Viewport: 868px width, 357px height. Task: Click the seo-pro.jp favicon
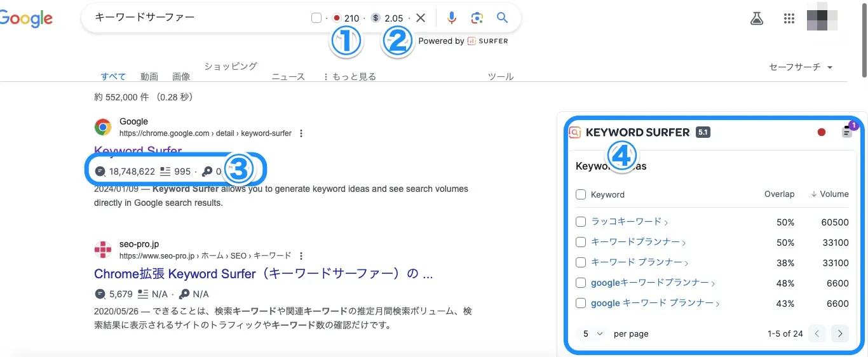[103, 250]
